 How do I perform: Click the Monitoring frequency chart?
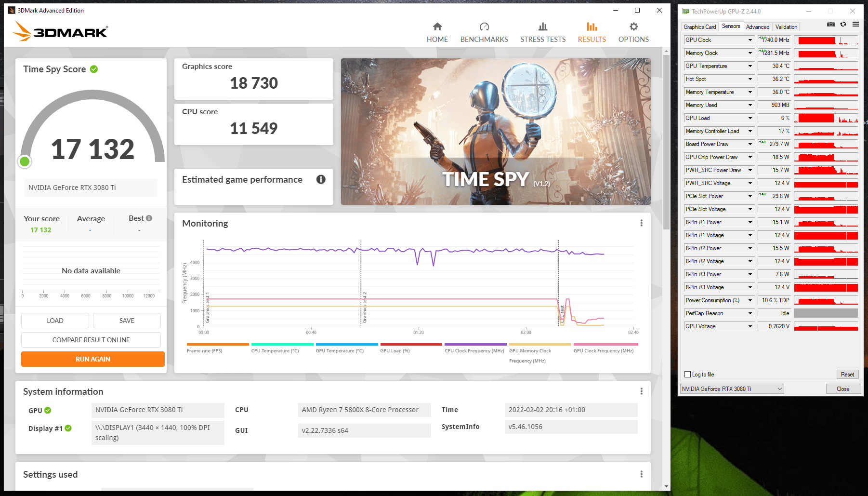419,284
